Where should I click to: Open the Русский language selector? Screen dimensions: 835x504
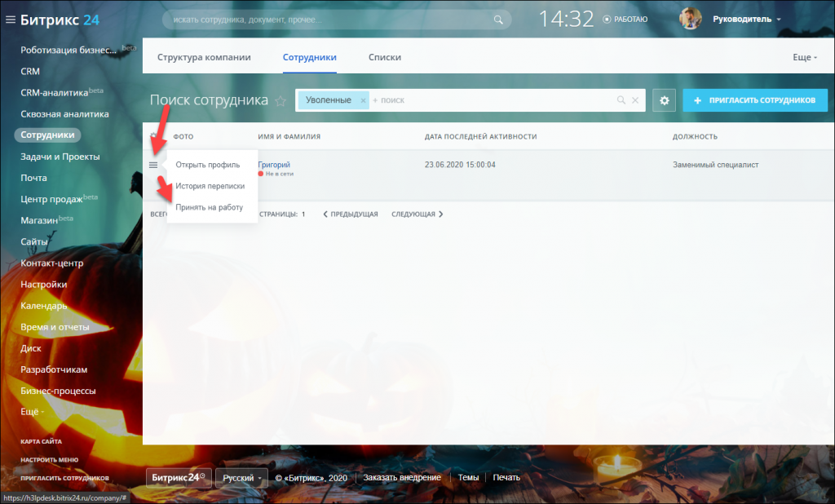[242, 478]
